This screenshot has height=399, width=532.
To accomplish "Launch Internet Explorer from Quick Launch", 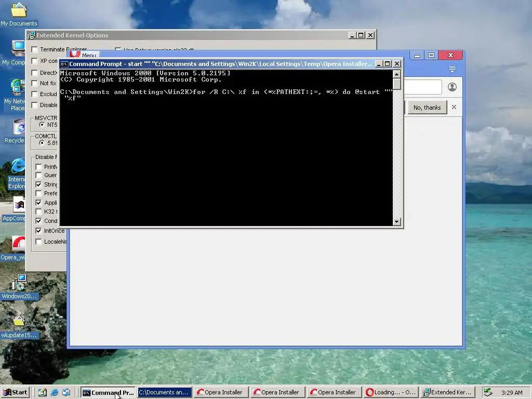I will [x=54, y=392].
